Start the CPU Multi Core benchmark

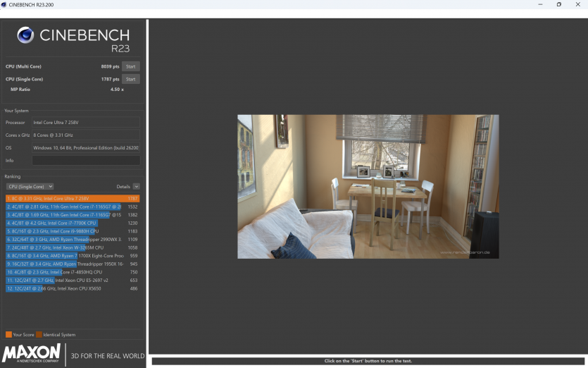tap(130, 67)
